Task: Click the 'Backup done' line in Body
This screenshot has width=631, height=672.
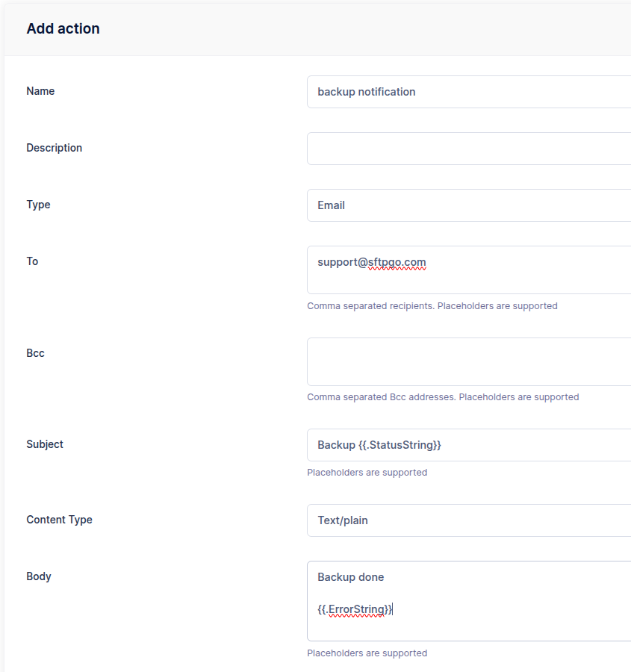Action: [351, 577]
